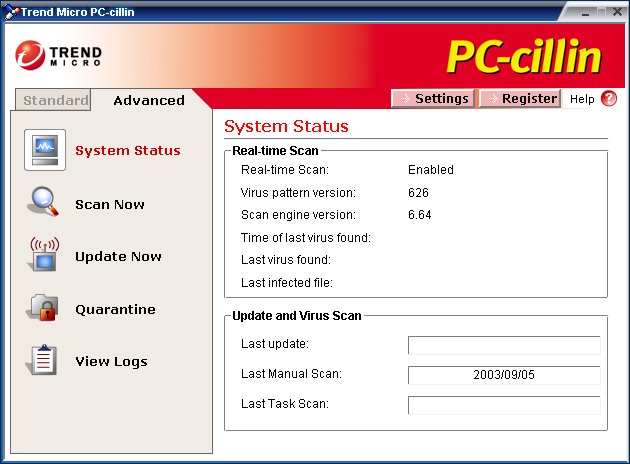Click the 'Last infected file:' label
This screenshot has width=630, height=464.
[x=287, y=283]
